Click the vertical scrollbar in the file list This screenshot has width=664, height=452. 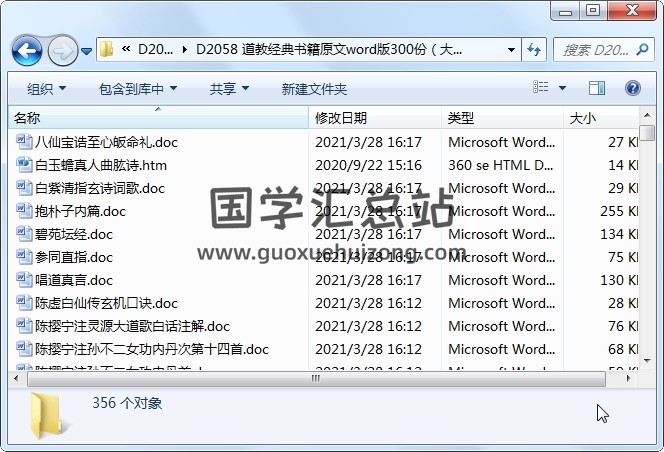(648, 250)
